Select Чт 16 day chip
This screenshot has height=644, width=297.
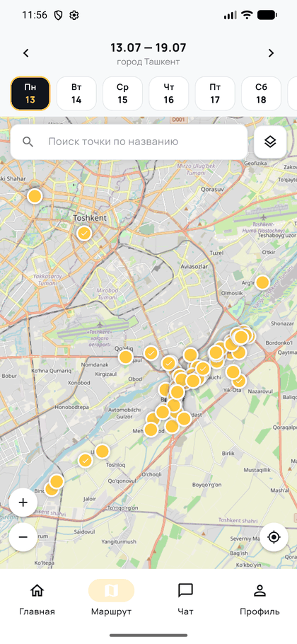pos(168,93)
